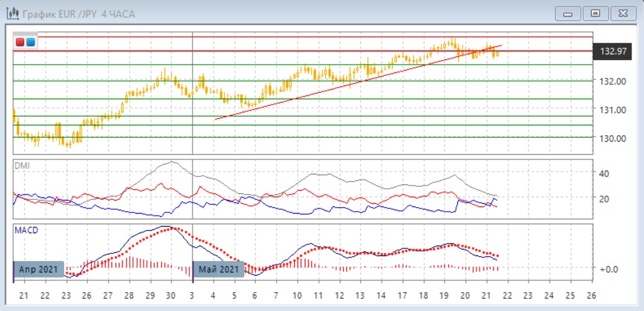Click the График EUR/JPY 4 ЧАСА title
The width and height of the screenshot is (644, 311).
pyautogui.click(x=78, y=14)
